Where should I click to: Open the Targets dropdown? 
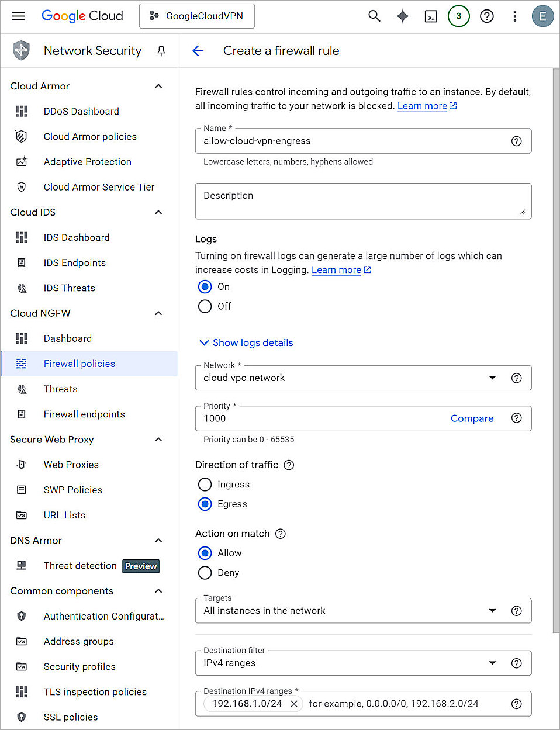[x=493, y=611]
